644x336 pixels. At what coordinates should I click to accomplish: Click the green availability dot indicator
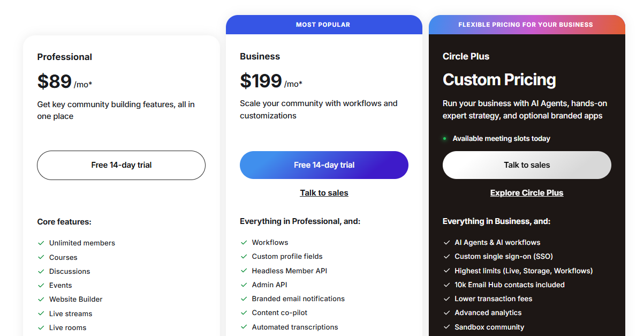pyautogui.click(x=444, y=138)
